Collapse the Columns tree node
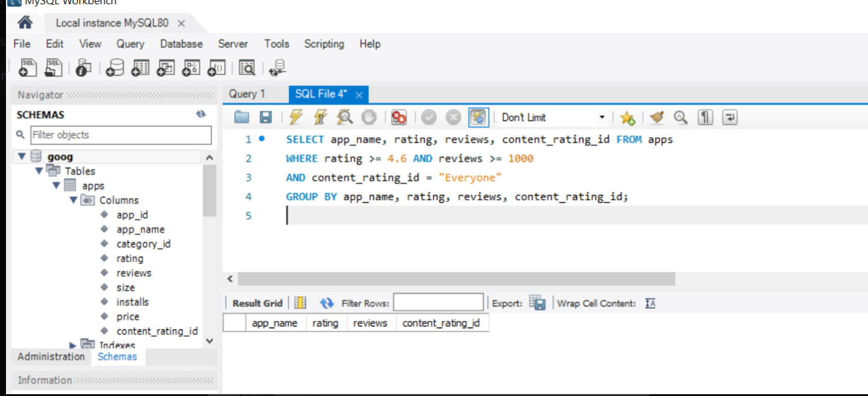 (x=73, y=200)
